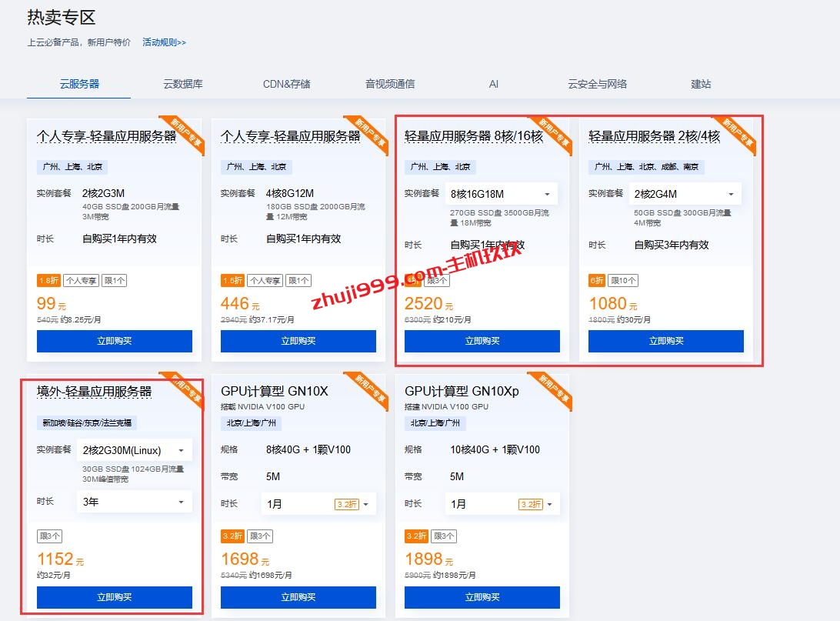Open the 活动规则>> link
Image resolution: width=840 pixels, height=621 pixels.
(164, 42)
